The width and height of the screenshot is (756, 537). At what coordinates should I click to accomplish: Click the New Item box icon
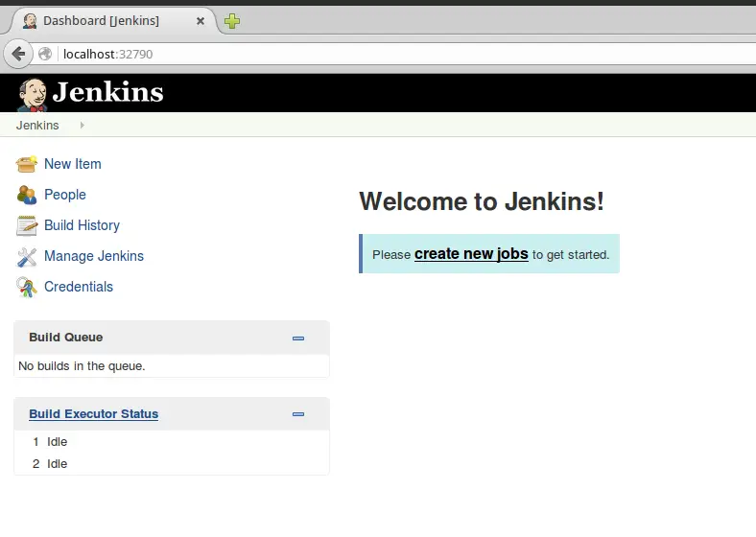coord(27,164)
